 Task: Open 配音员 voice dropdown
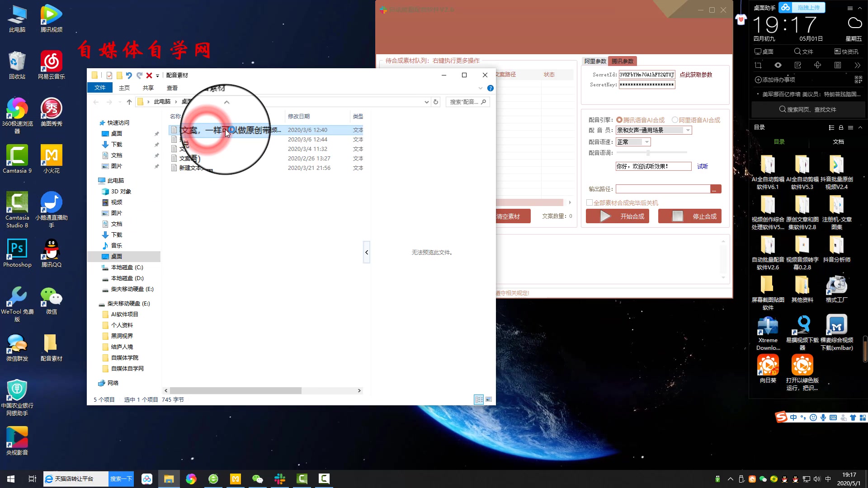pos(688,130)
